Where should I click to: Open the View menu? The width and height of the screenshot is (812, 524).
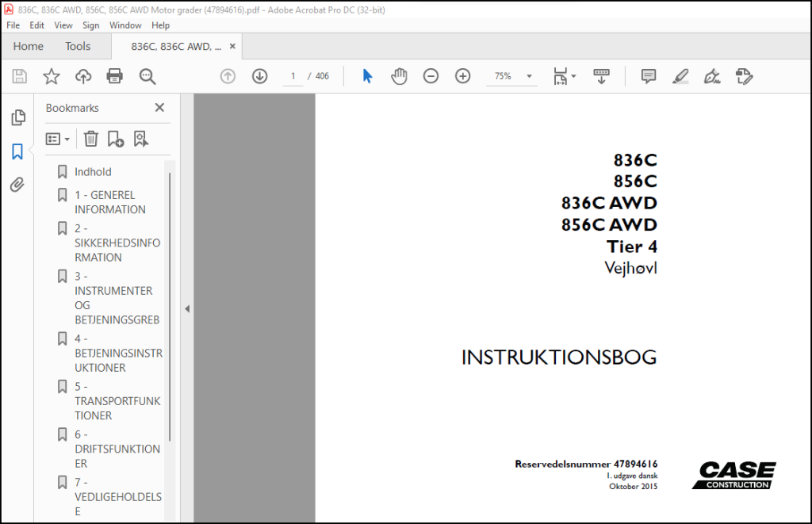click(x=63, y=25)
